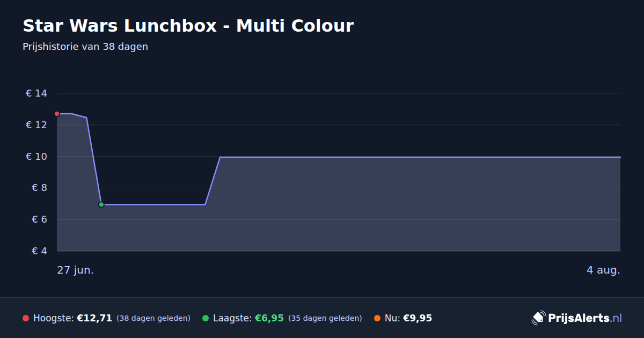Click the Prijshistorie van 38 dagen subtitle
Viewport: 644px width, 338px height.
(x=85, y=47)
